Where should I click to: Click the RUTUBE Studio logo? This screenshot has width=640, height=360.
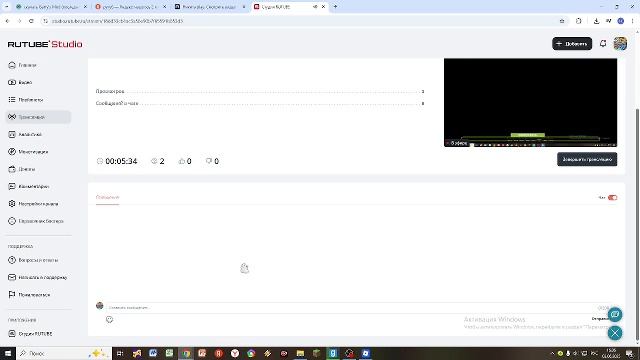(x=45, y=44)
